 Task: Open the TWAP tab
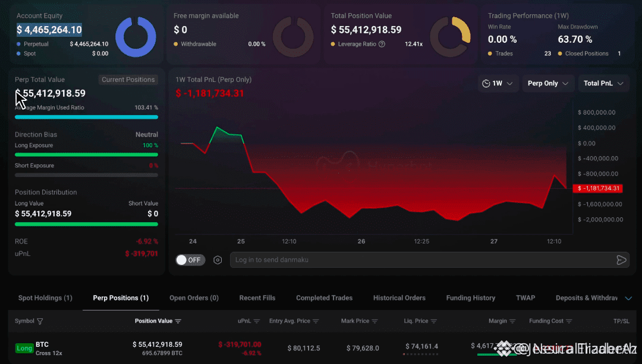tap(525, 298)
